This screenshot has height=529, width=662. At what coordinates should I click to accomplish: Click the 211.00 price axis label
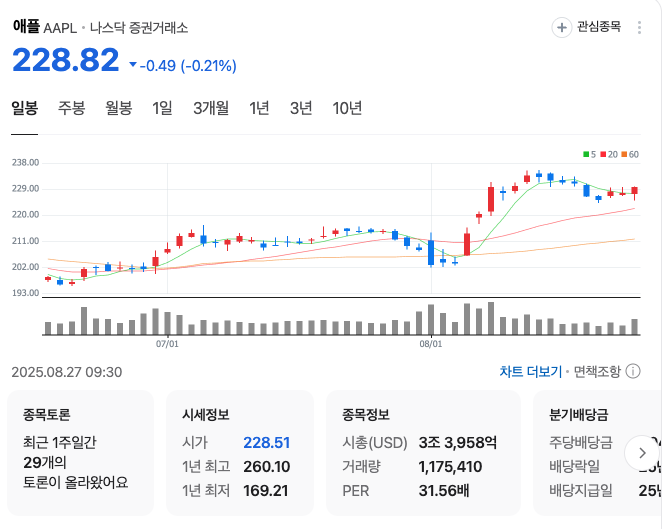25,241
